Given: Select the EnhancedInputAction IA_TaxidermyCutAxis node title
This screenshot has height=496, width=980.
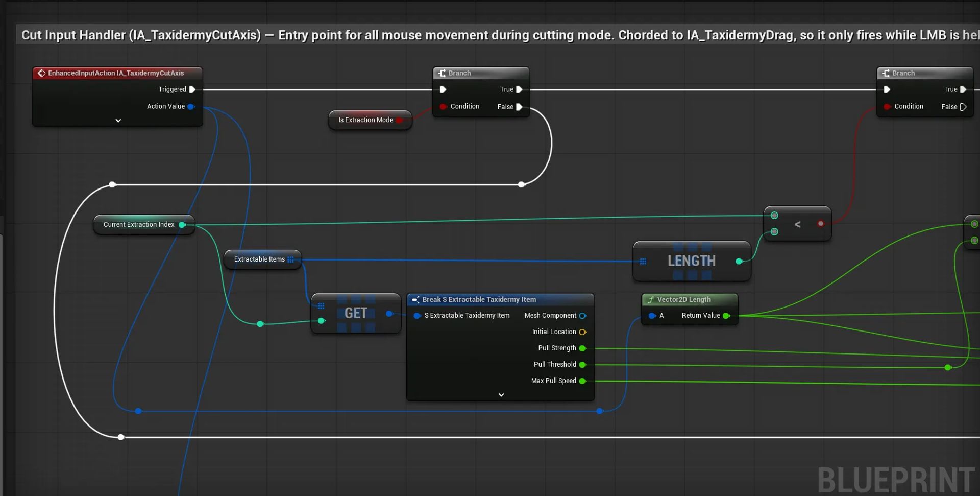Looking at the screenshot, I should pyautogui.click(x=117, y=73).
